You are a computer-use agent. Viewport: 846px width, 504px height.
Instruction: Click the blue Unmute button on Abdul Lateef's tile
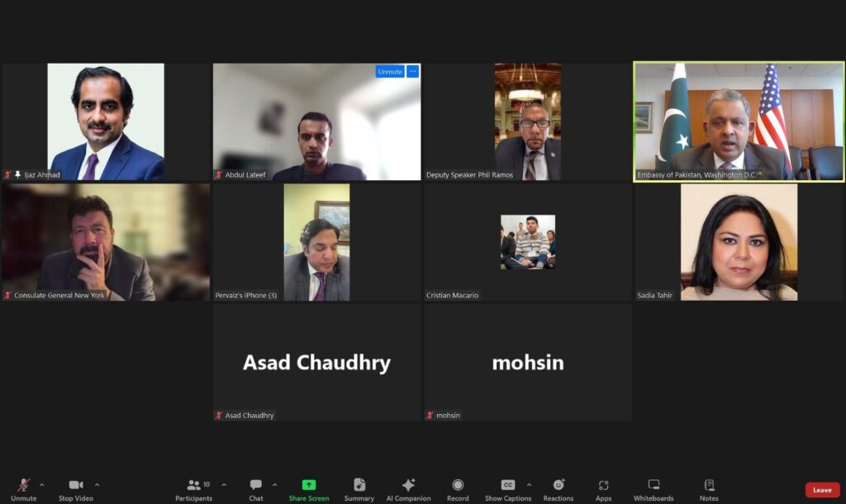tap(390, 71)
